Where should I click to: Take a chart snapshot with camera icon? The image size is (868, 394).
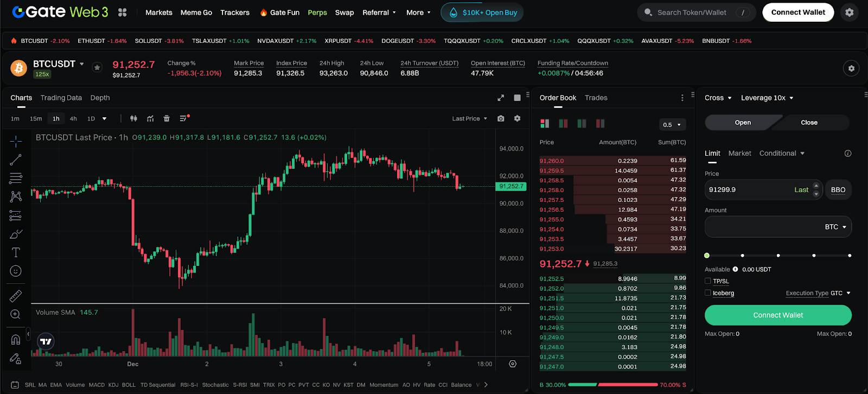tap(501, 118)
